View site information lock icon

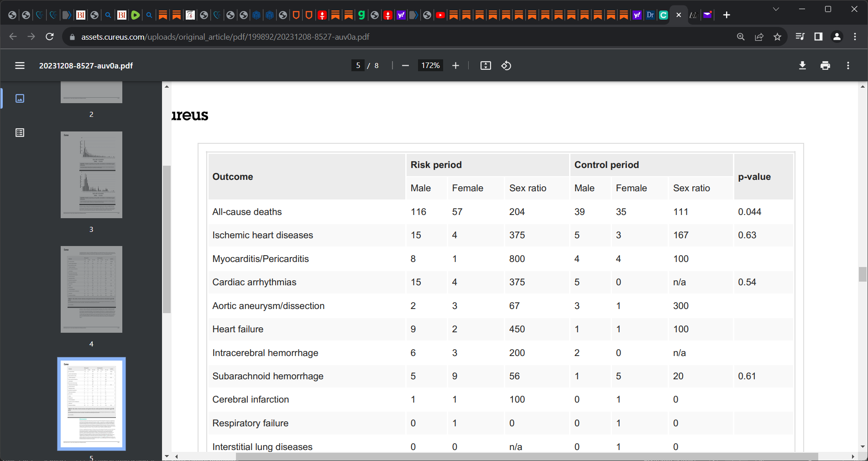tap(72, 37)
